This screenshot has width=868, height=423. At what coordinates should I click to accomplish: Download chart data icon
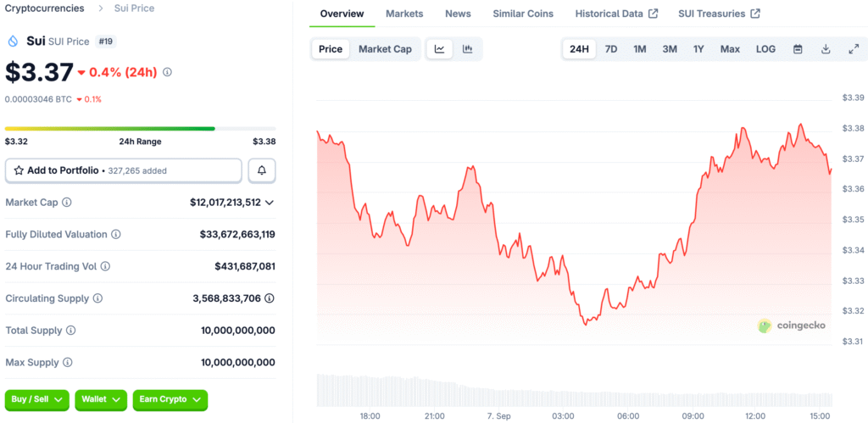pyautogui.click(x=826, y=48)
